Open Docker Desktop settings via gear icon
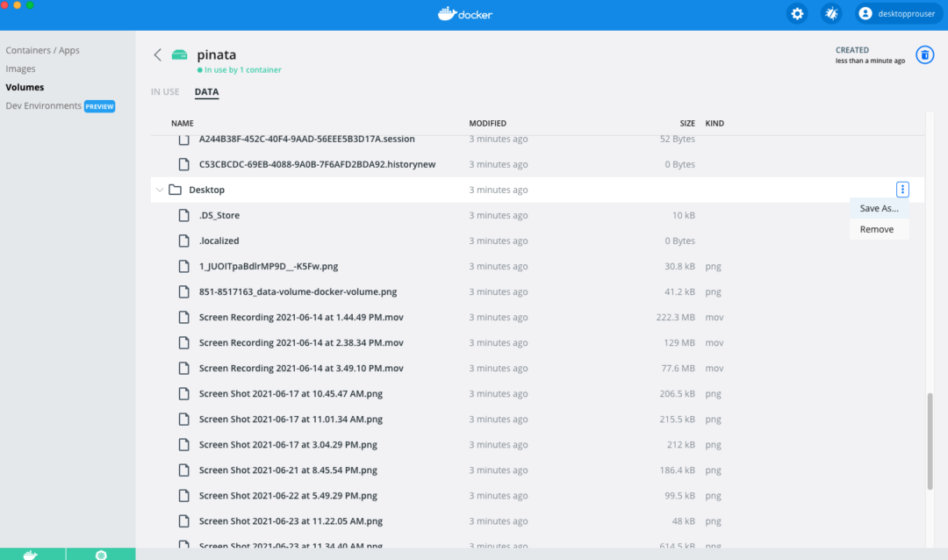 797,13
